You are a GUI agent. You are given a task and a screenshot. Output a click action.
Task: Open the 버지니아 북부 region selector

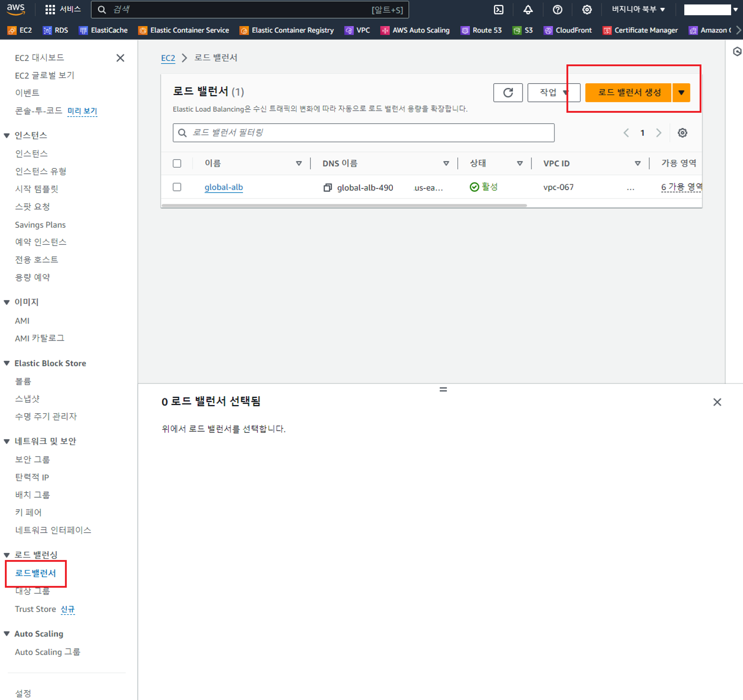click(638, 9)
